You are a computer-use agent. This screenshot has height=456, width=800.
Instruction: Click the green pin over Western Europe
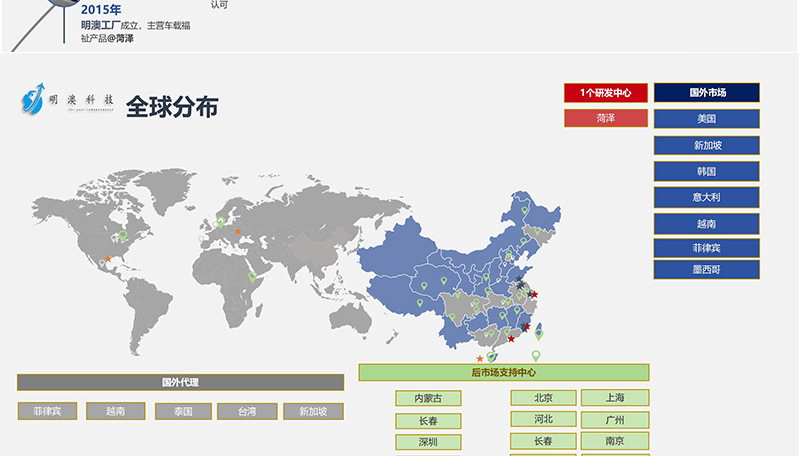tap(220, 222)
